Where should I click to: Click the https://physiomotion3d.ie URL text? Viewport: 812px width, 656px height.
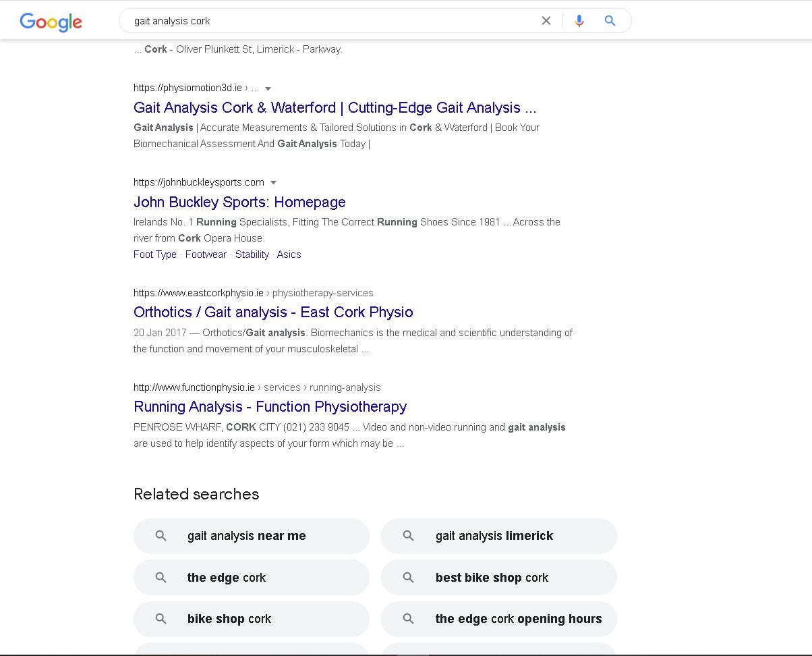[x=187, y=88]
